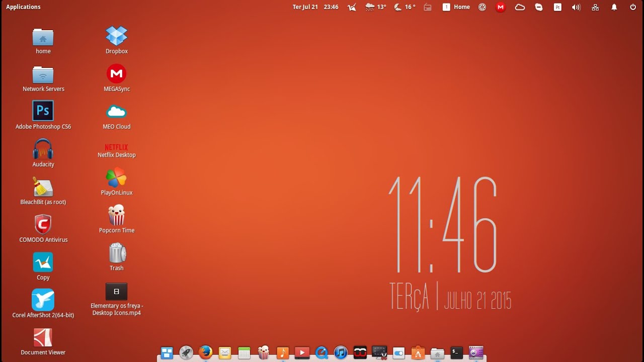Image resolution: width=644 pixels, height=362 pixels.
Task: Click the aperture-shaped panel indicator
Action: pyautogui.click(x=482, y=7)
